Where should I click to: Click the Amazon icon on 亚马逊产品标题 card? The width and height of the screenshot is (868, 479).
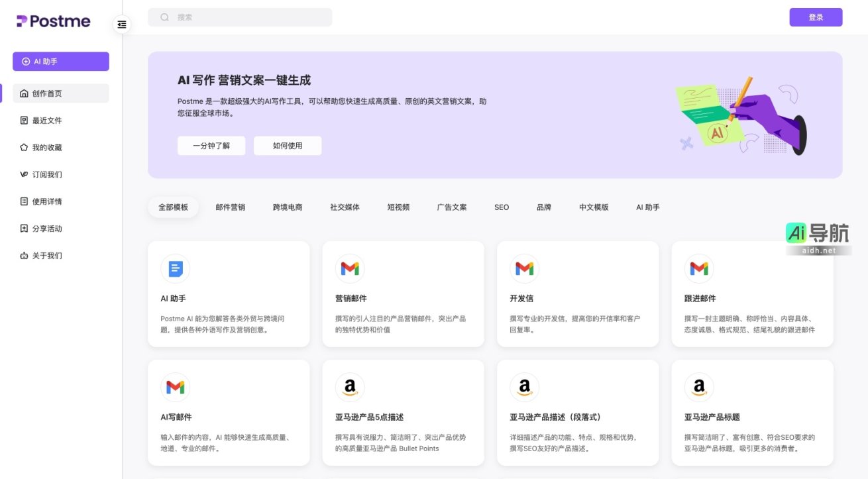[699, 387]
